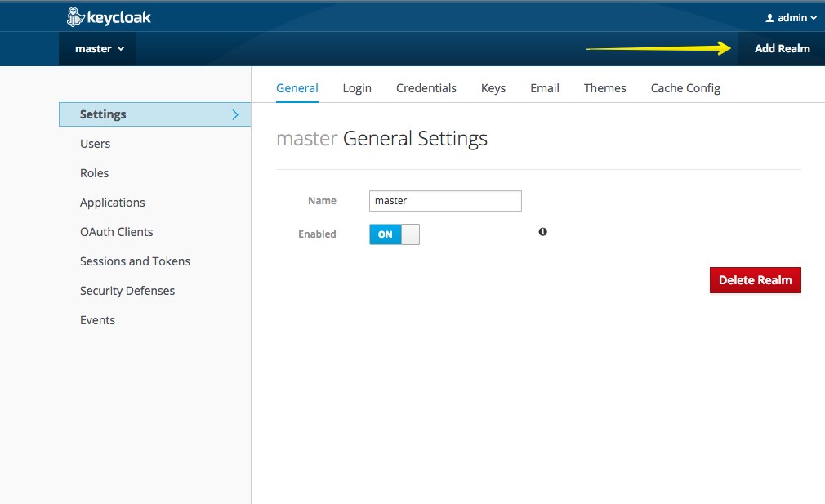Viewport: 825px width, 504px height.
Task: Select the Keys tab
Action: click(493, 88)
